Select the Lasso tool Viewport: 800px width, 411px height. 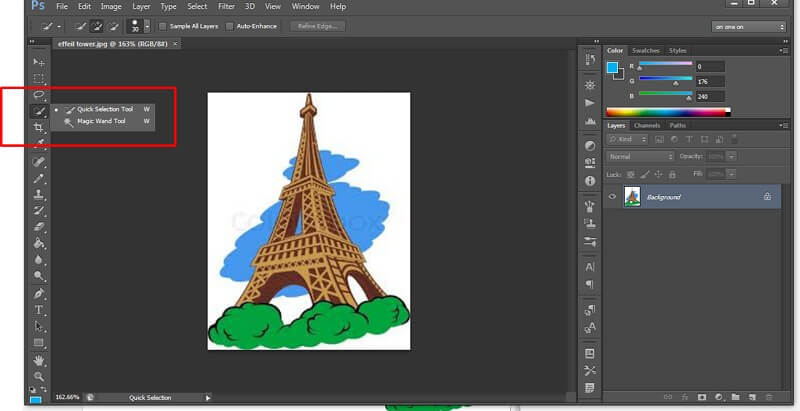coord(39,95)
